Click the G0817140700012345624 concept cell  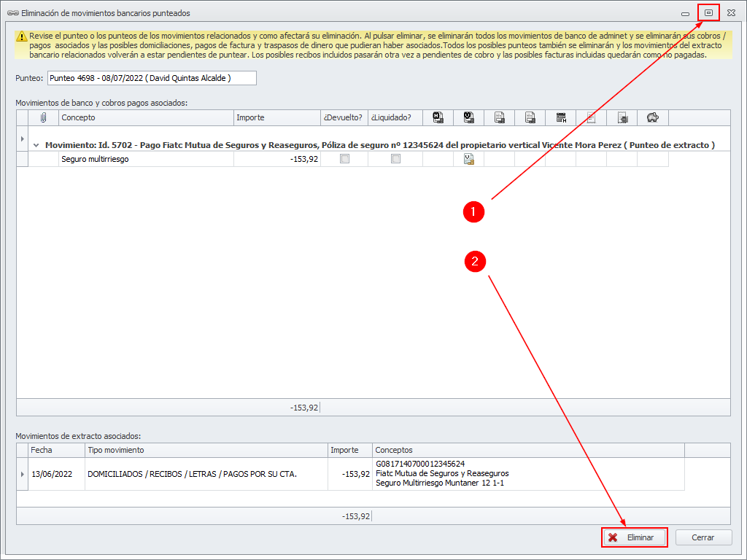click(529, 474)
